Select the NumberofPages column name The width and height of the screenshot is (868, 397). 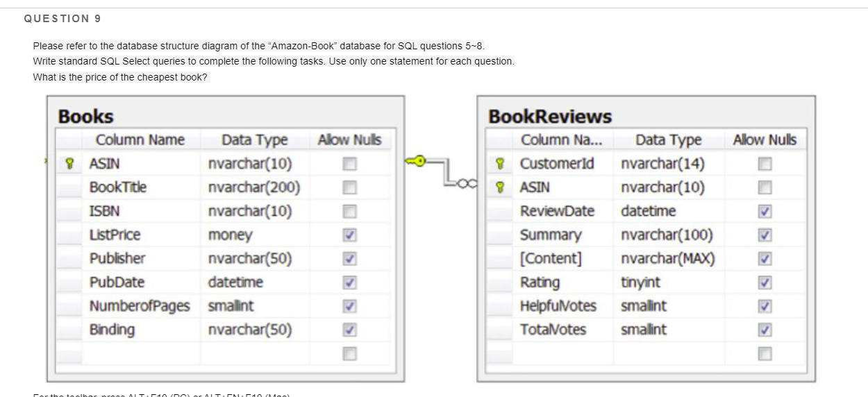(140, 306)
